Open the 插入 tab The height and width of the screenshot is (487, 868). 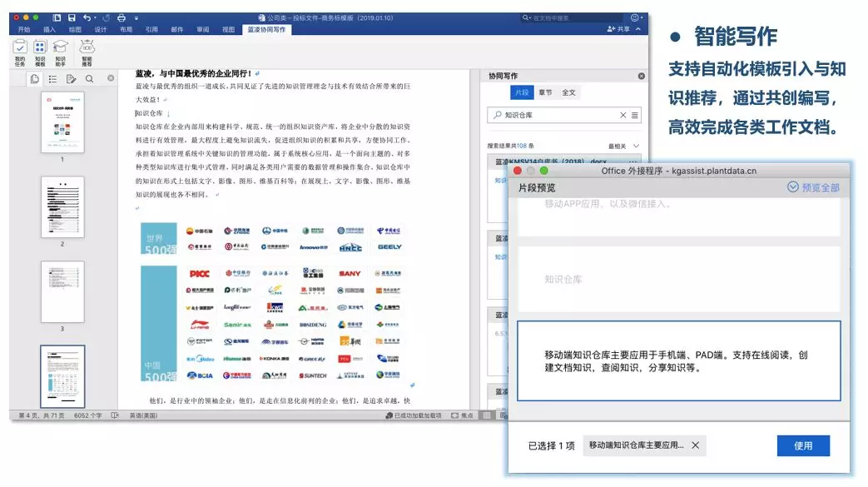click(49, 29)
